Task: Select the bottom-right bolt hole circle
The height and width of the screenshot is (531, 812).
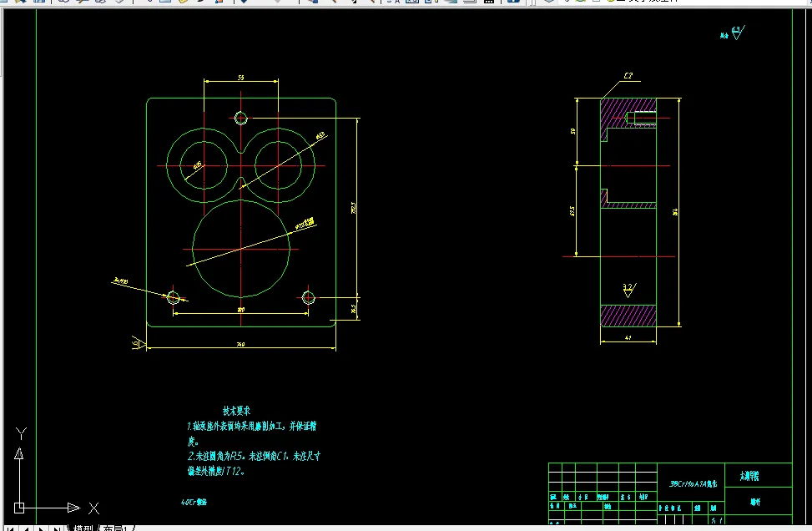Action: [x=308, y=297]
